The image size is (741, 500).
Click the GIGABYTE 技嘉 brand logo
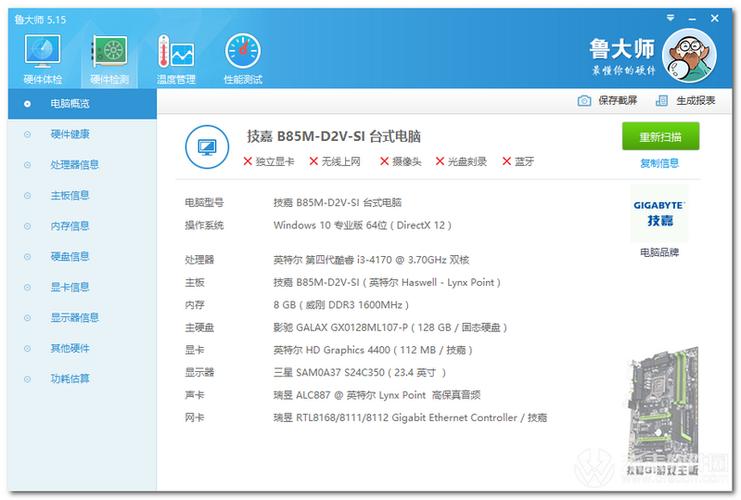[x=660, y=214]
